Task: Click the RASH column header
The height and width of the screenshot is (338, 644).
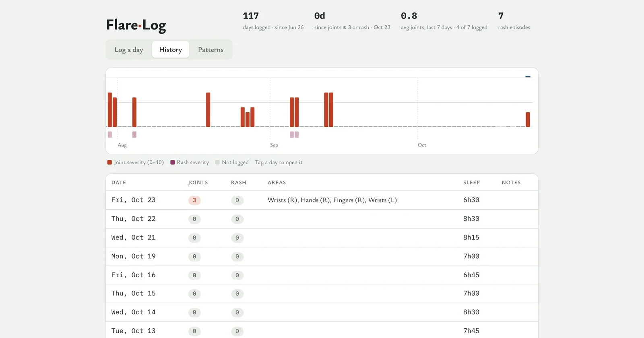Action: [x=239, y=182]
